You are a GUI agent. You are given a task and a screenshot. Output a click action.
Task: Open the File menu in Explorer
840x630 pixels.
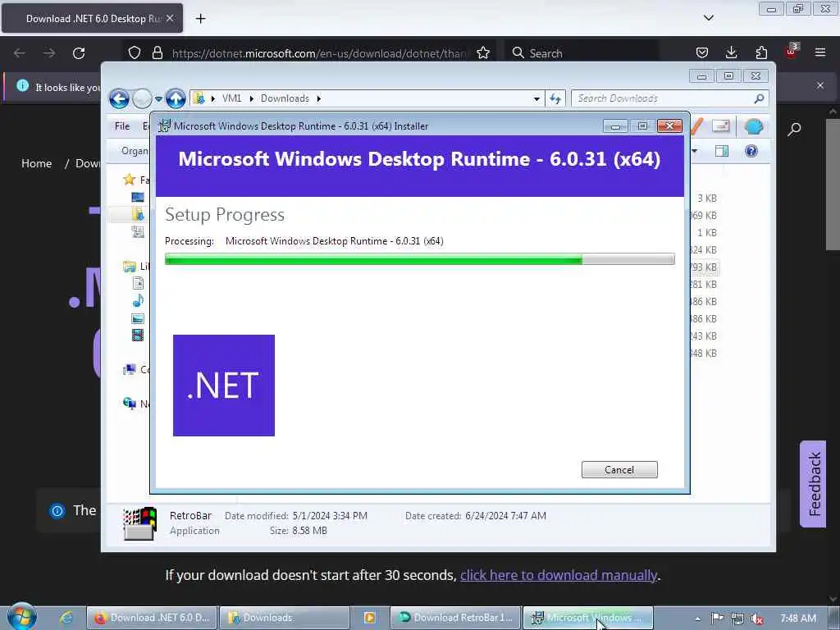click(122, 126)
